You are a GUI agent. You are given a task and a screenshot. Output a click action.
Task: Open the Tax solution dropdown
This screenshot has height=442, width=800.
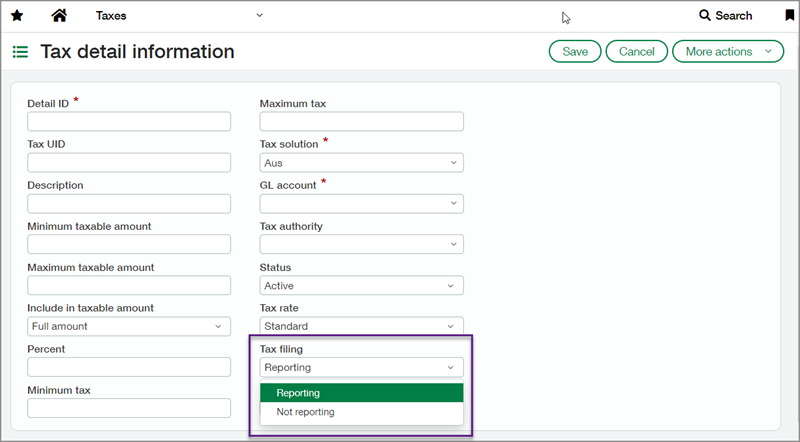pos(361,162)
